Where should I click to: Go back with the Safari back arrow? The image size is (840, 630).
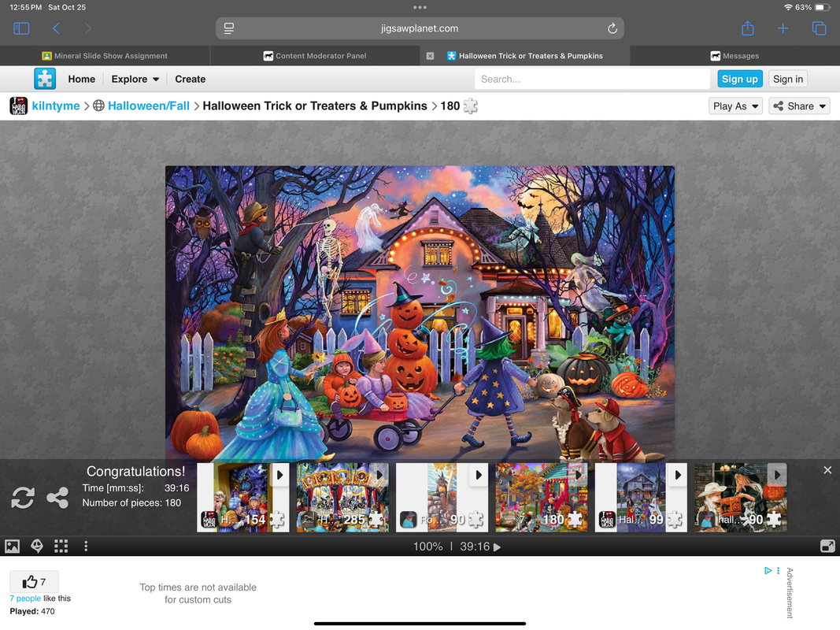coord(56,28)
